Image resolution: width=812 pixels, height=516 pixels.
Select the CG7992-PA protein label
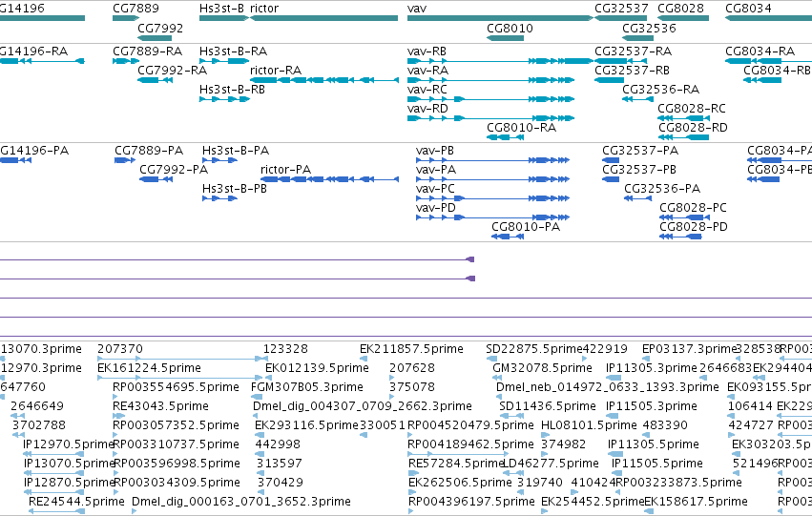[x=174, y=170]
